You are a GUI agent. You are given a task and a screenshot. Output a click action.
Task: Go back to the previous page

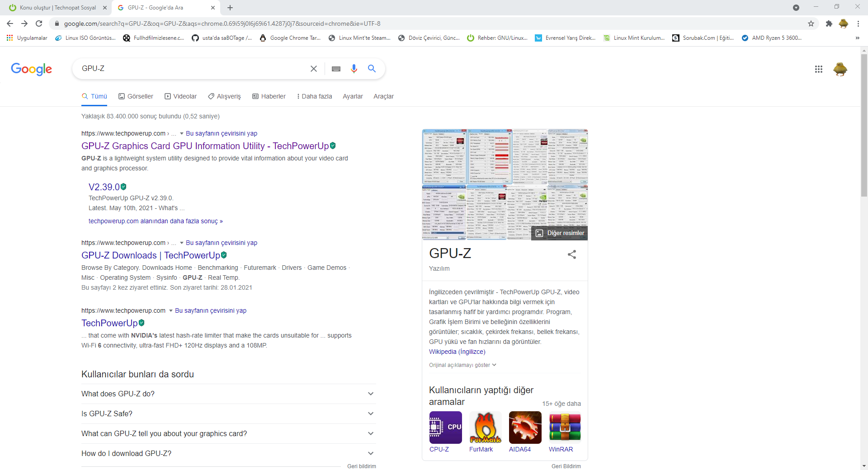point(10,23)
